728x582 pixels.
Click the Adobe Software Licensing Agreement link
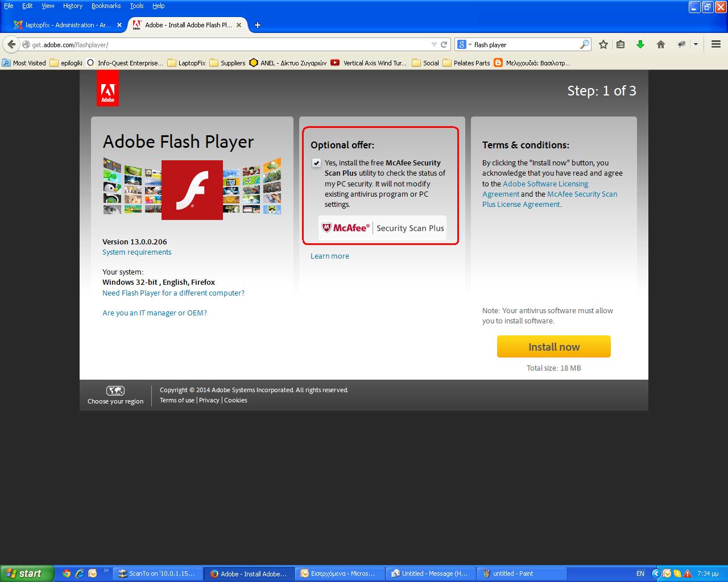pyautogui.click(x=545, y=184)
